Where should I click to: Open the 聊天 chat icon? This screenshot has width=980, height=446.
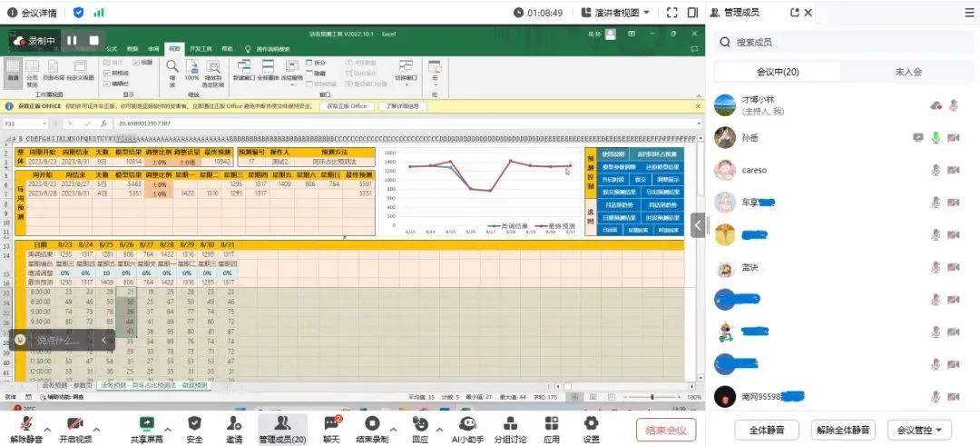[331, 423]
